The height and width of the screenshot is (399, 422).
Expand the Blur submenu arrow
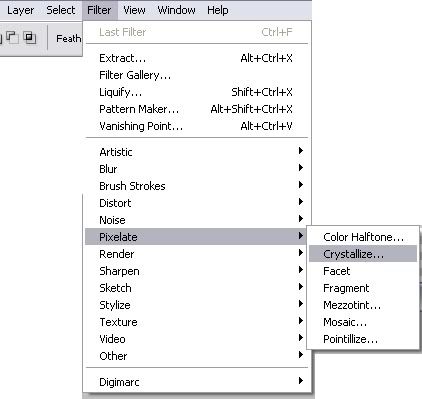click(300, 168)
